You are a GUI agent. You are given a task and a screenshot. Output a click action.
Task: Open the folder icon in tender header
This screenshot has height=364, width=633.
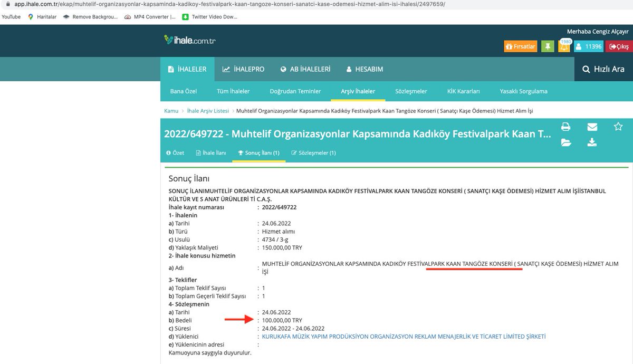(566, 142)
